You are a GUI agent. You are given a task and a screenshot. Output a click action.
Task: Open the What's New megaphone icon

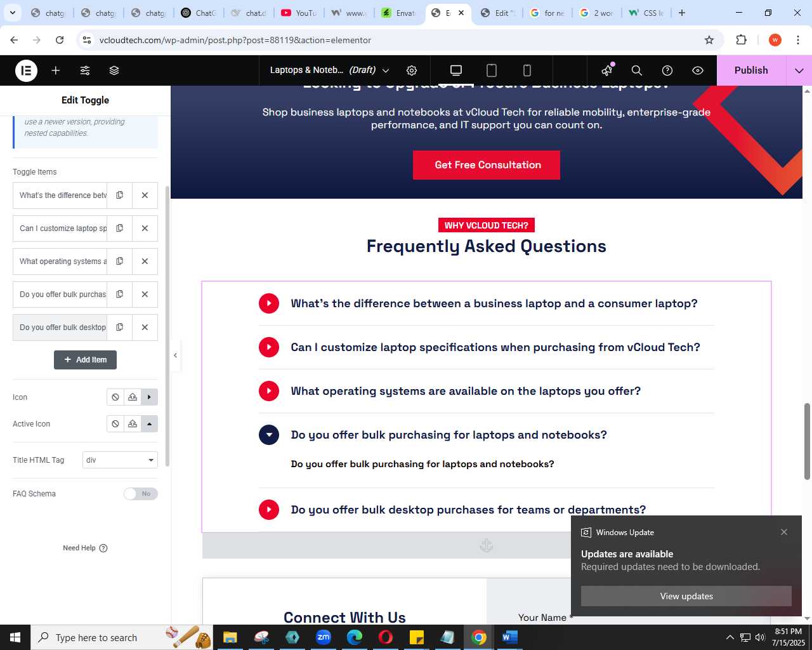607,70
